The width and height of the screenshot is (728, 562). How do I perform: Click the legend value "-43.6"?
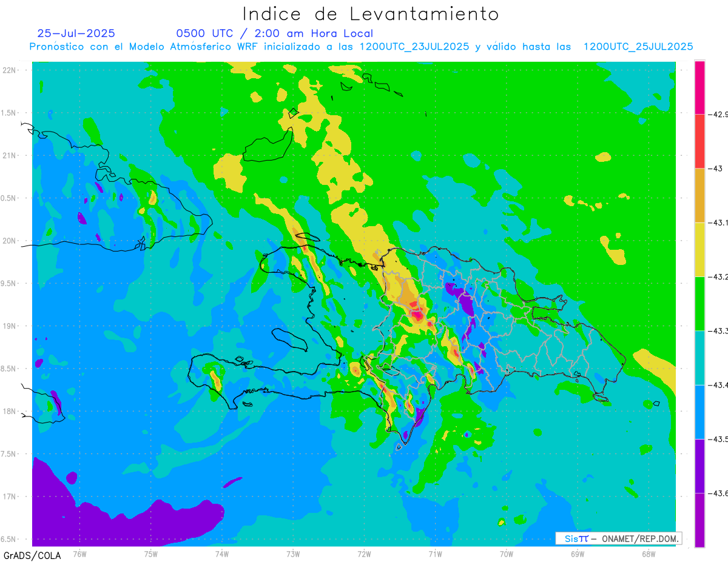(x=718, y=493)
